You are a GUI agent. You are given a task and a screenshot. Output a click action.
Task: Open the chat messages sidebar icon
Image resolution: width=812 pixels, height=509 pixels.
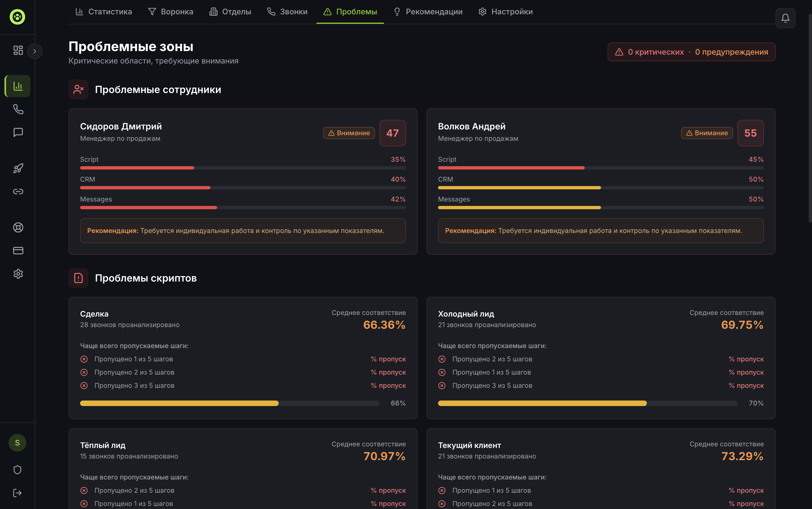coord(18,132)
